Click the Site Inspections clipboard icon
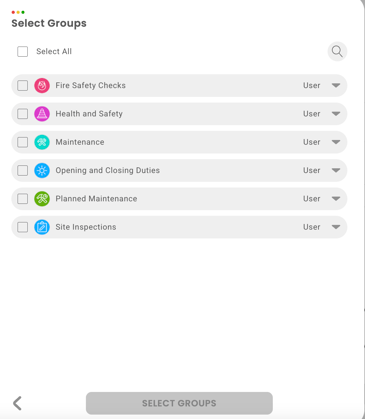Image resolution: width=365 pixels, height=419 pixels. tap(42, 227)
